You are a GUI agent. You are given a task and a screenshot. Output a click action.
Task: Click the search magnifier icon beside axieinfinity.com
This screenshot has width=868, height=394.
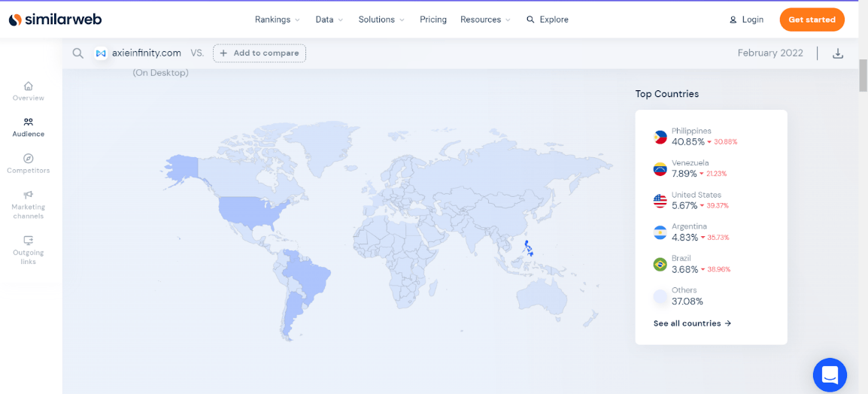coord(78,53)
